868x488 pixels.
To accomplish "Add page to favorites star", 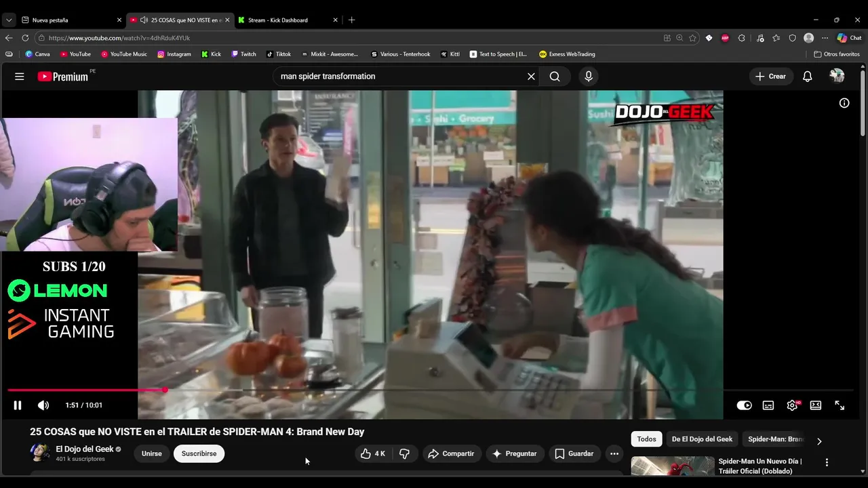I will point(692,38).
